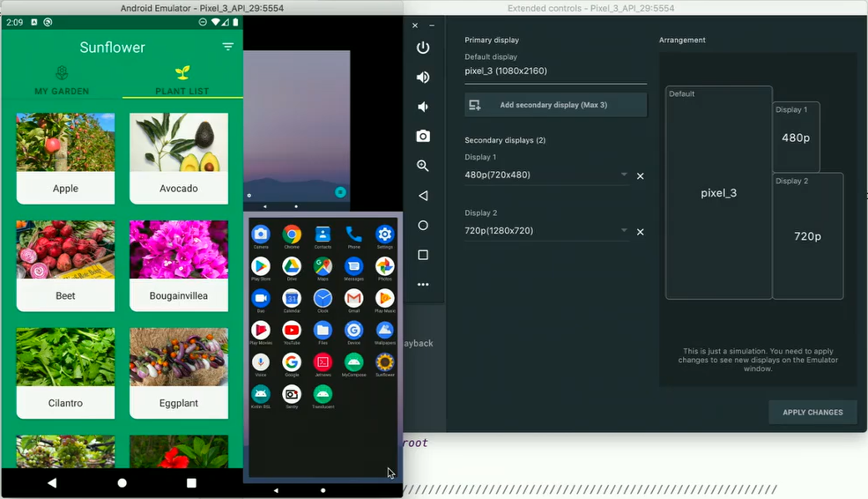The image size is (868, 499).
Task: Click emulator toolbar overview square
Action: click(x=423, y=255)
